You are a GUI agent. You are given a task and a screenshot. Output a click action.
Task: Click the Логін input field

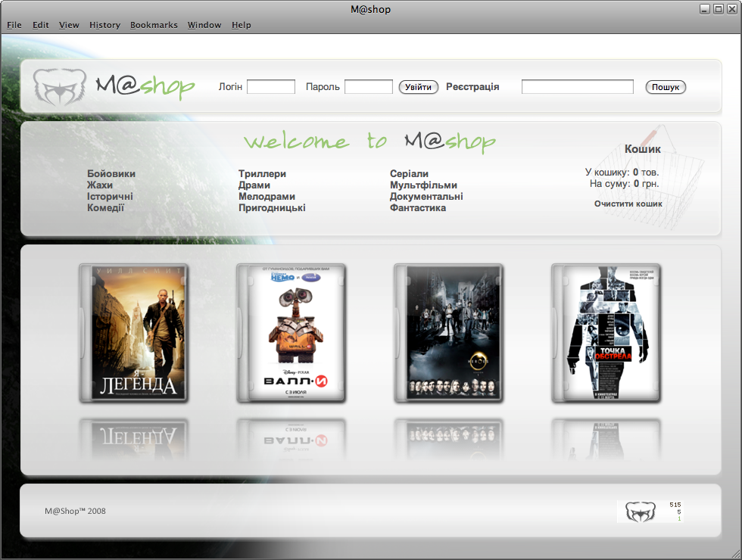tap(271, 86)
